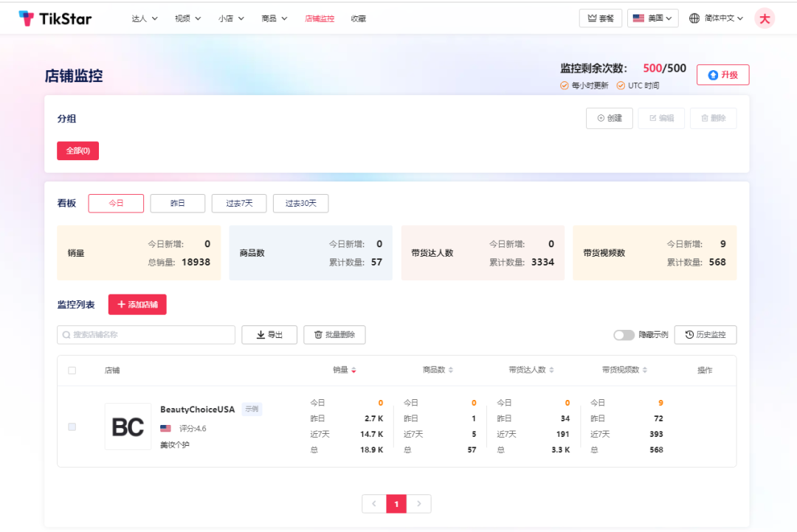Enable the 隐藏示例 switch
Image resolution: width=797 pixels, height=532 pixels.
click(624, 334)
